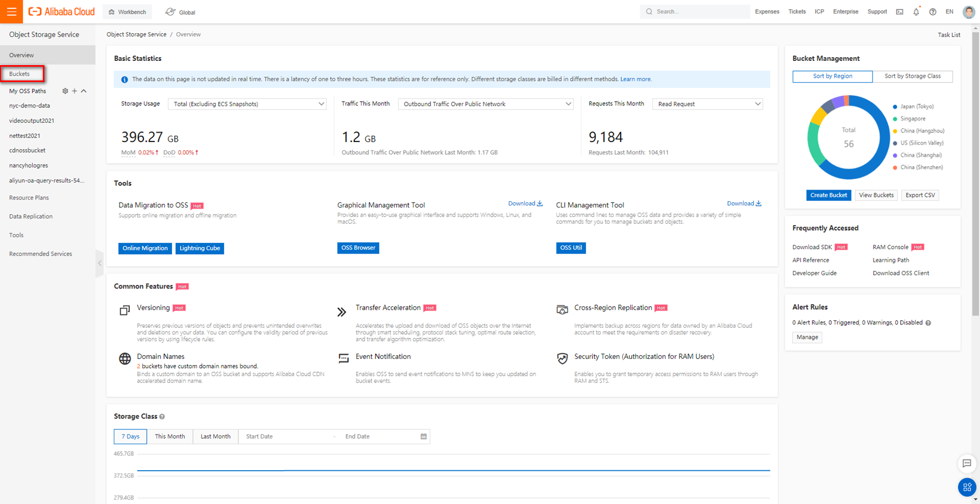The height and width of the screenshot is (504, 980).
Task: Focus the top Search box
Action: click(695, 12)
